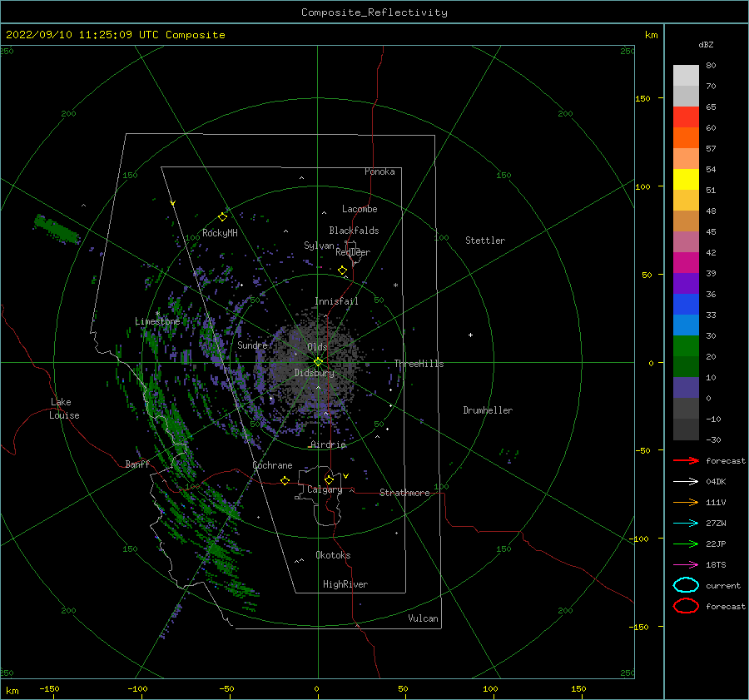Select the magenta 42 dBZ color swatch
Viewport: 749px width, 700px height.
[686, 262]
